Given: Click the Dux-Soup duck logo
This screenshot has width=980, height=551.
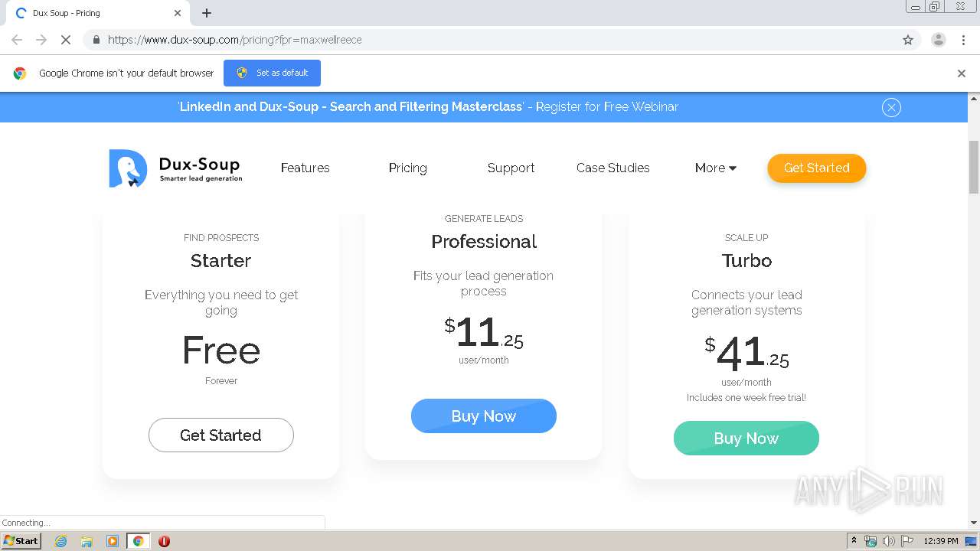Looking at the screenshot, I should coord(175,168).
